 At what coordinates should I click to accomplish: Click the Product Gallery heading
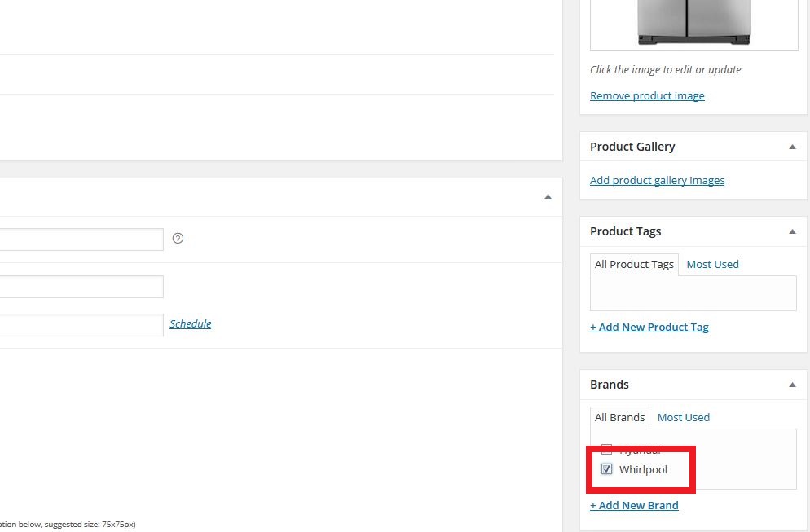tap(632, 147)
